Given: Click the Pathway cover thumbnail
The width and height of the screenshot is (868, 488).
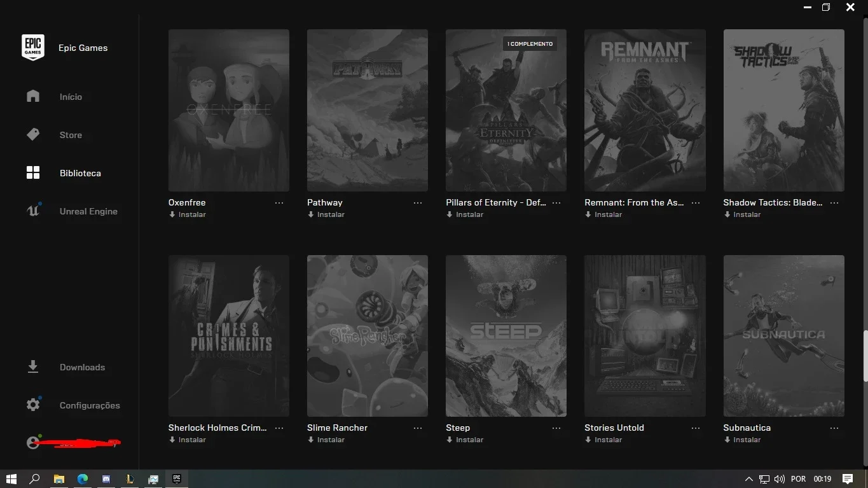Looking at the screenshot, I should coord(368,110).
